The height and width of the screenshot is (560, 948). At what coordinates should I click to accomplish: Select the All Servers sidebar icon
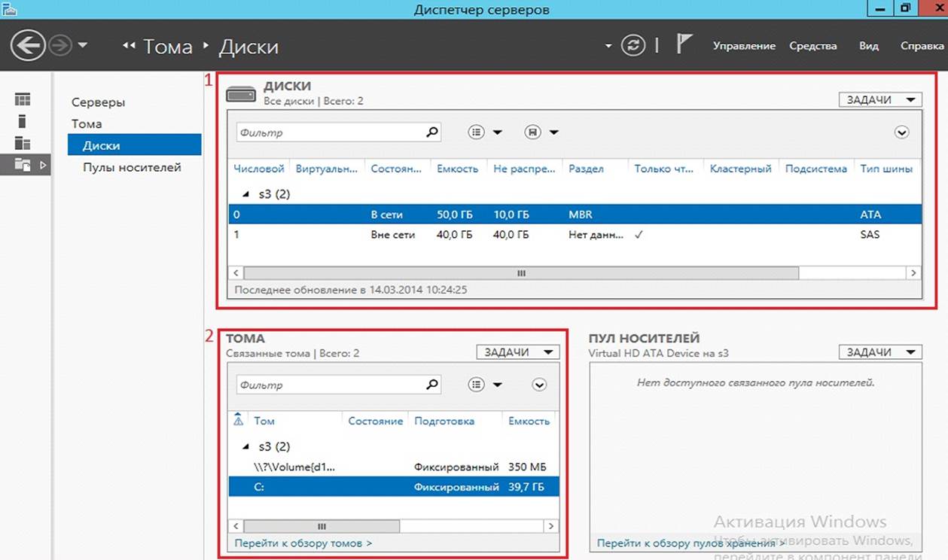23,143
